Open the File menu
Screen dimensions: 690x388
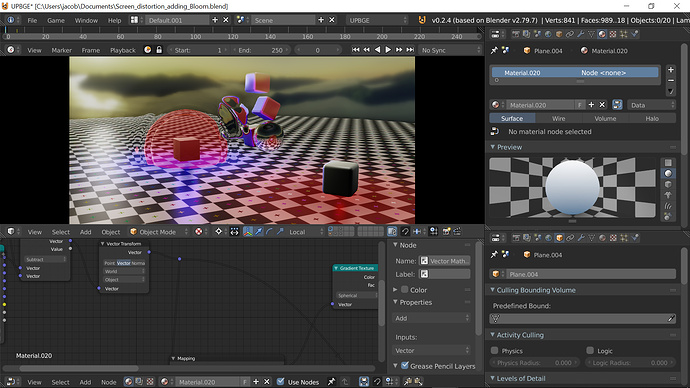pyautogui.click(x=32, y=20)
